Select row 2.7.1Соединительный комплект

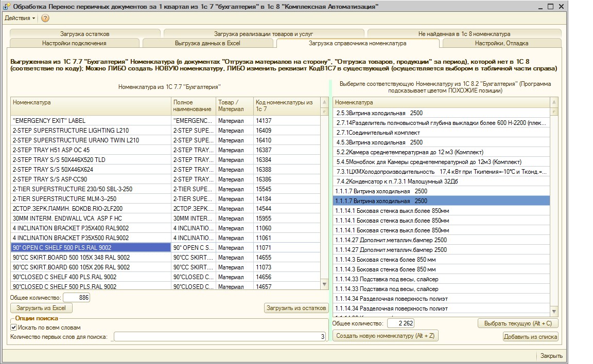[441, 133]
